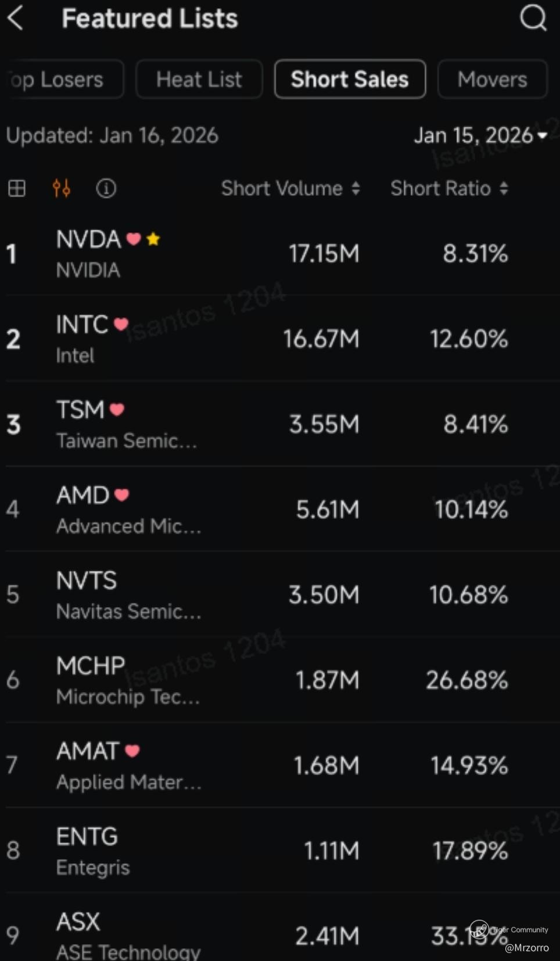Sort by Short Volume column

coord(290,188)
